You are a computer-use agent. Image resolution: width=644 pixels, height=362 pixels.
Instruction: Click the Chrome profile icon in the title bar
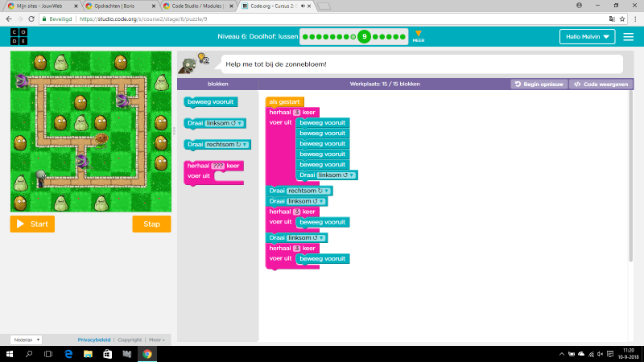[579, 6]
